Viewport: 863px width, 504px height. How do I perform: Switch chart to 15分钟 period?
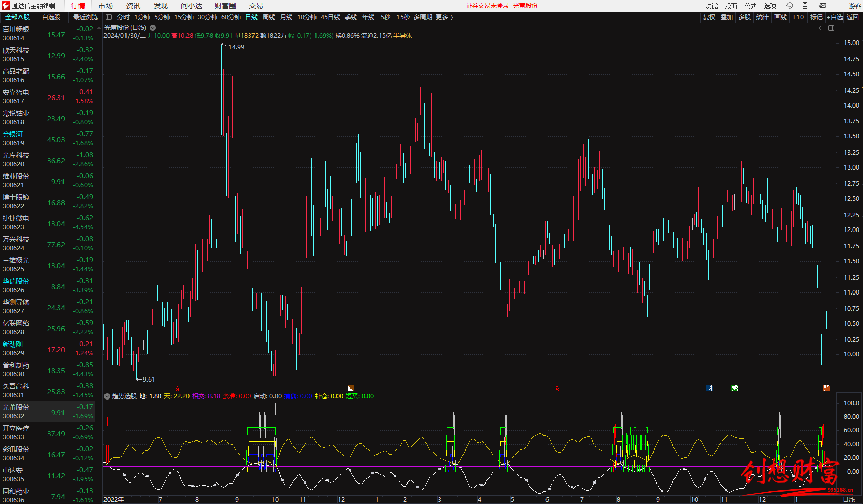(184, 17)
